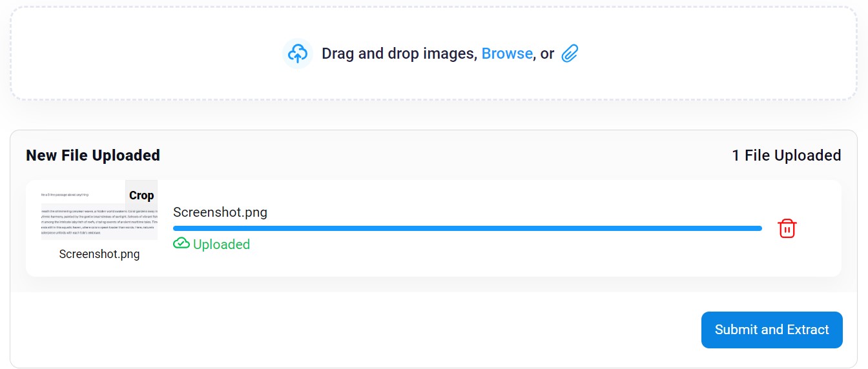Click the 1 File Uploaded counter
The image size is (868, 369).
[x=787, y=155]
